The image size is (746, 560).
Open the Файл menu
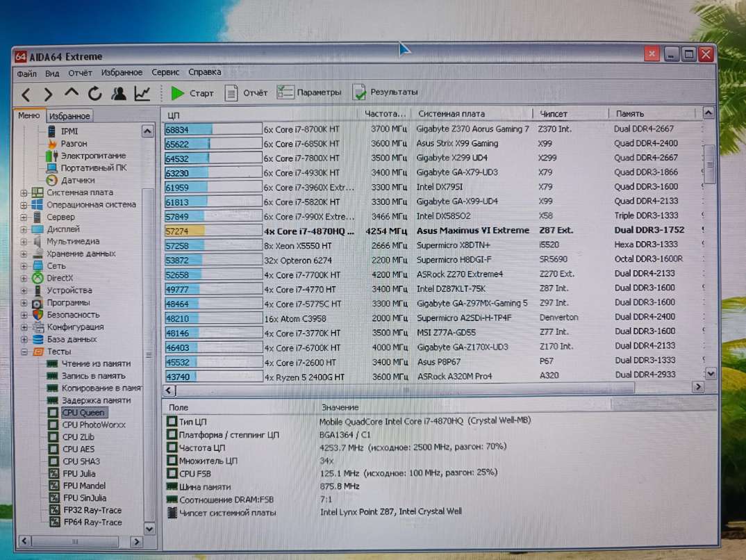(x=26, y=74)
